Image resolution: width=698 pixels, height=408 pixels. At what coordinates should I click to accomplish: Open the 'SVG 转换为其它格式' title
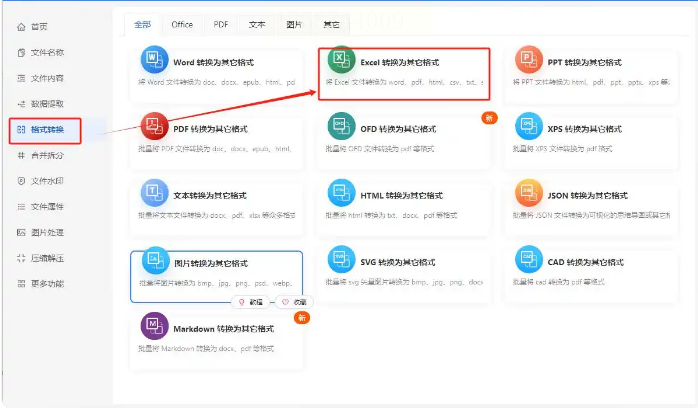tap(398, 262)
